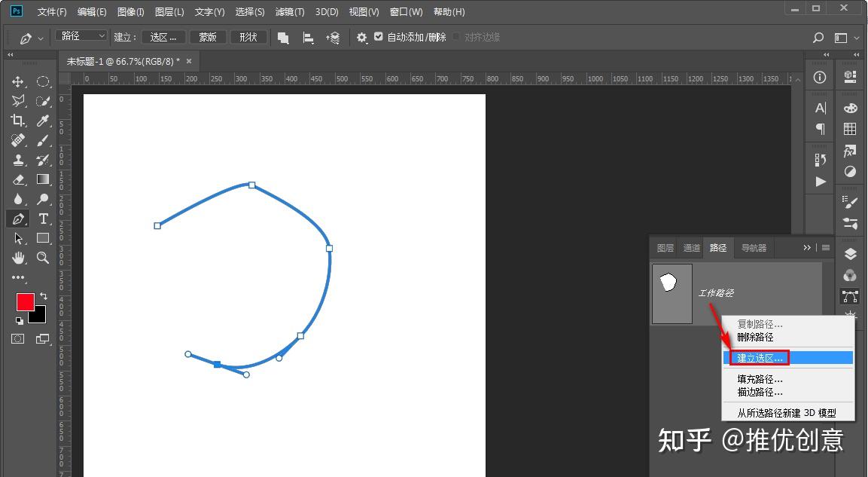Select the Zoom tool in toolbox

(43, 258)
